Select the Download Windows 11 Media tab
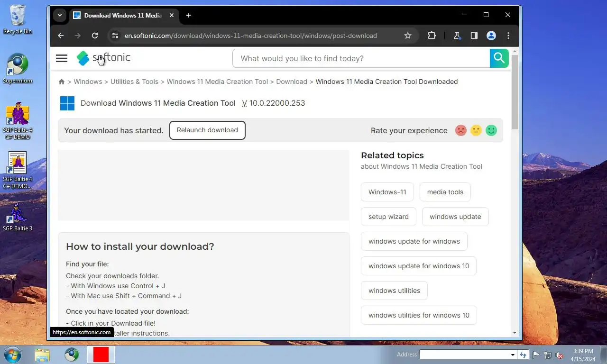 (123, 15)
